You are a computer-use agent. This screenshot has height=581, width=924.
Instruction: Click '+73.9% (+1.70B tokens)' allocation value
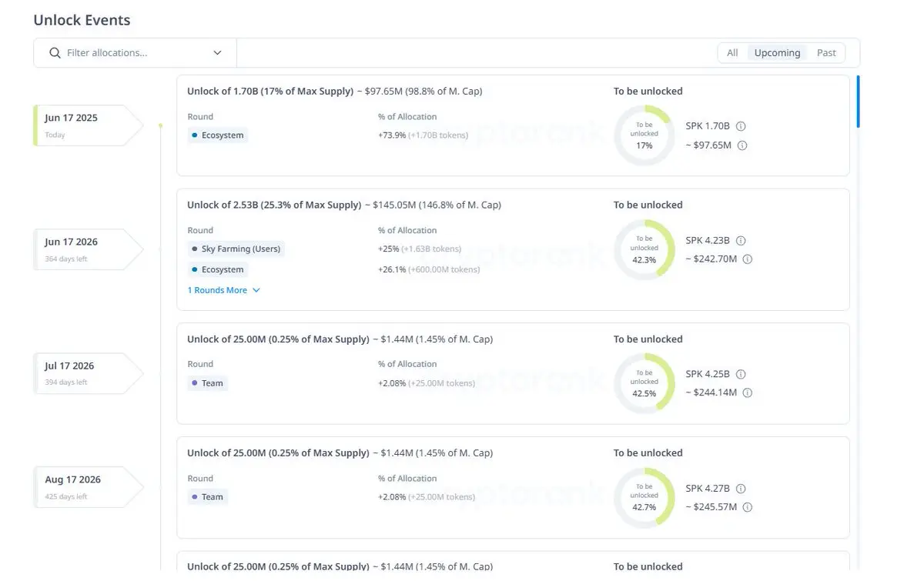point(423,135)
